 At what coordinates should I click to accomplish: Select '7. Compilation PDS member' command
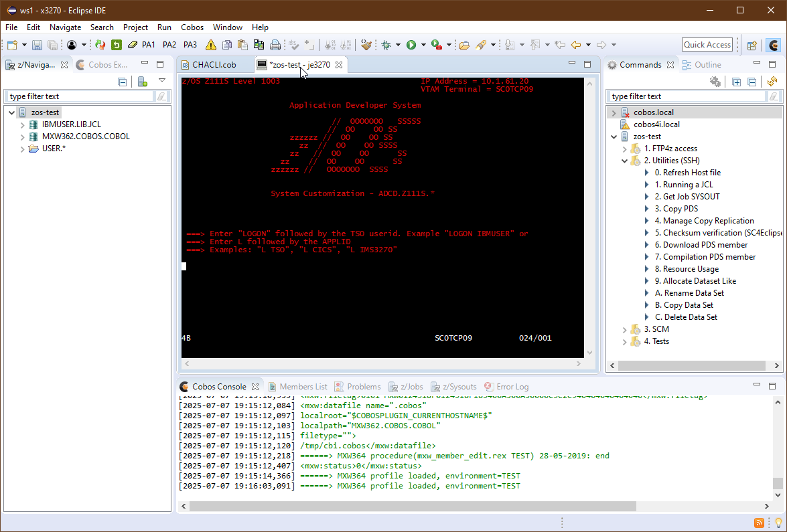click(x=705, y=257)
